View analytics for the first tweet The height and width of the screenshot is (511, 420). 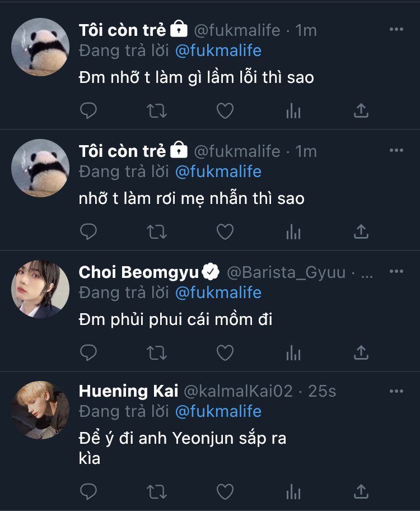(x=293, y=110)
